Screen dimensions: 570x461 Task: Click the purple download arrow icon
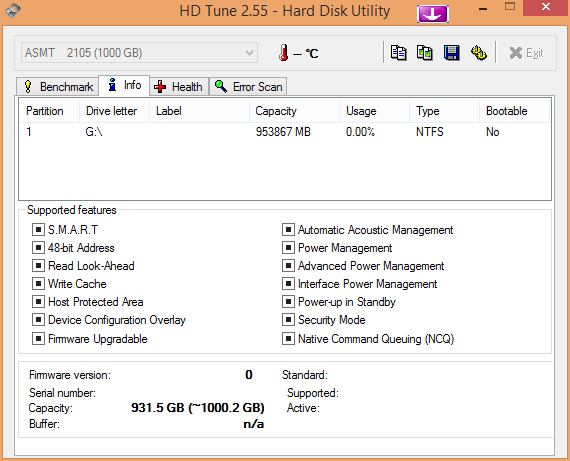(x=433, y=14)
